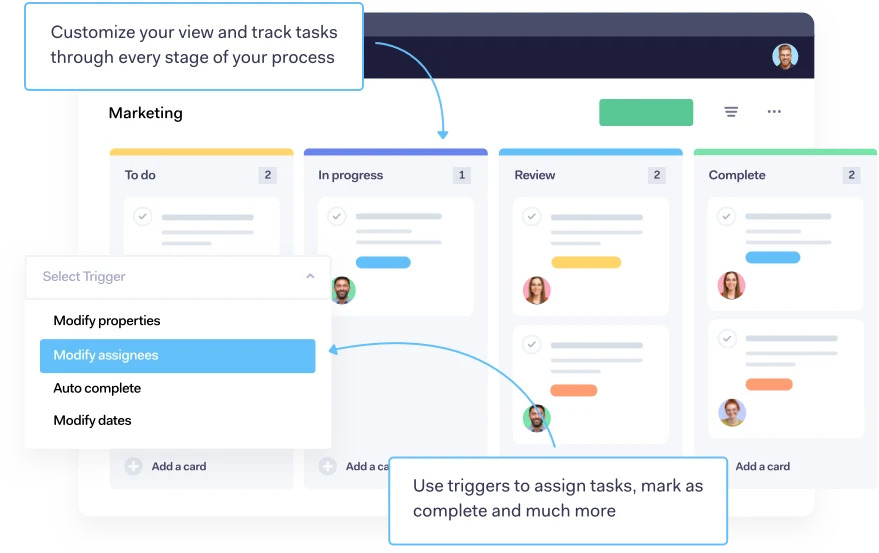
Task: Click the Complete column title
Action: point(737,175)
